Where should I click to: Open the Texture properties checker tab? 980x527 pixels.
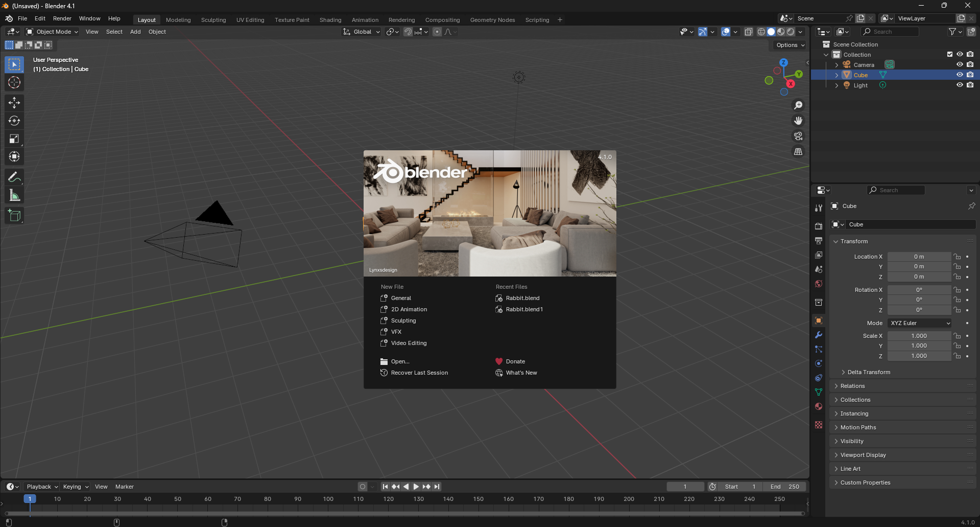819,425
